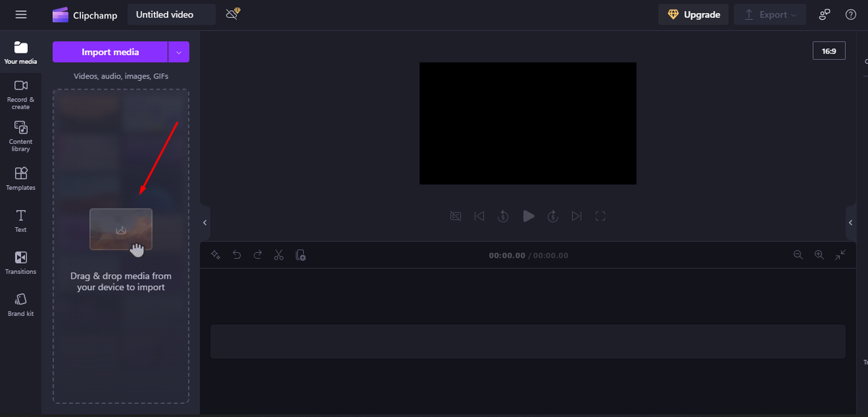Screen dimensions: 868x417
Task: Play the video preview
Action: [x=528, y=216]
